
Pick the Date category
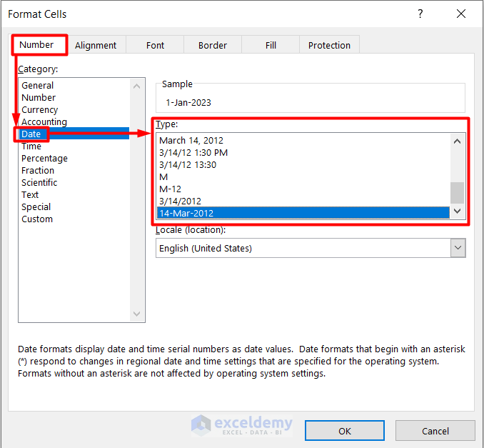coord(74,134)
